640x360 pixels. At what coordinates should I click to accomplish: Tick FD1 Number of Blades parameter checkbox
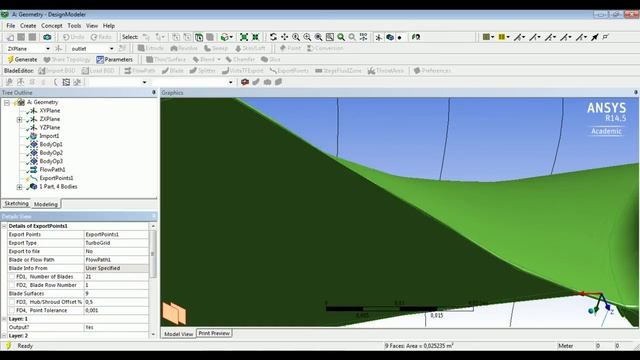[x=12, y=277]
